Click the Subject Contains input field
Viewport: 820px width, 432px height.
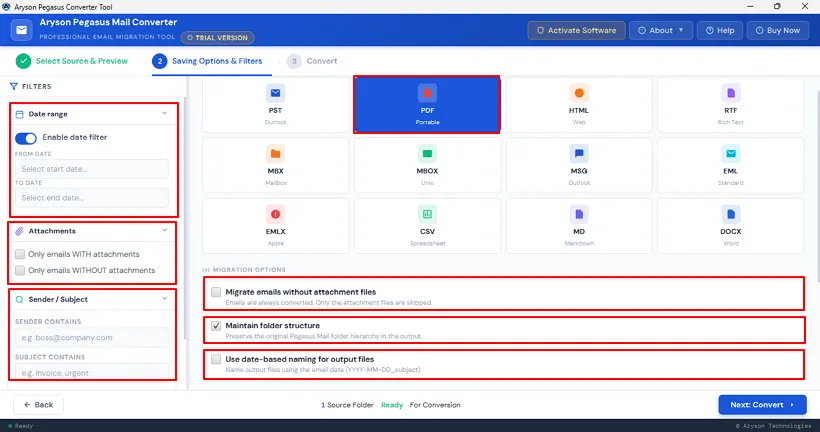(92, 372)
